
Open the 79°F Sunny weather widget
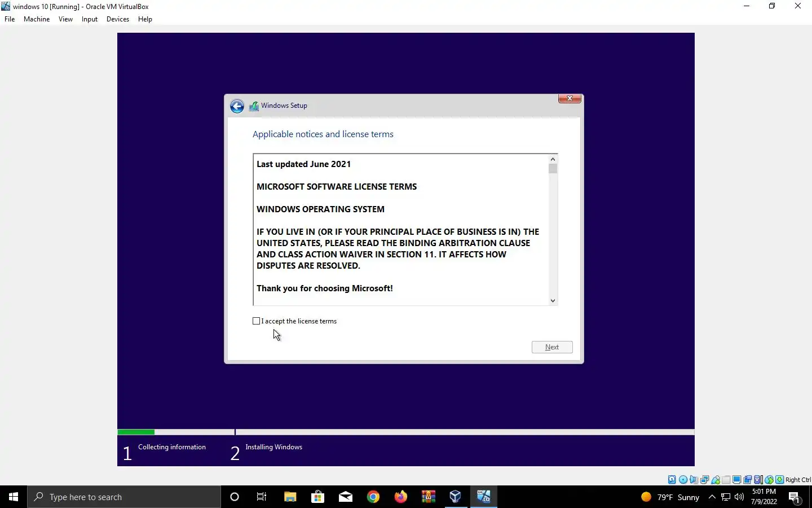click(x=670, y=497)
